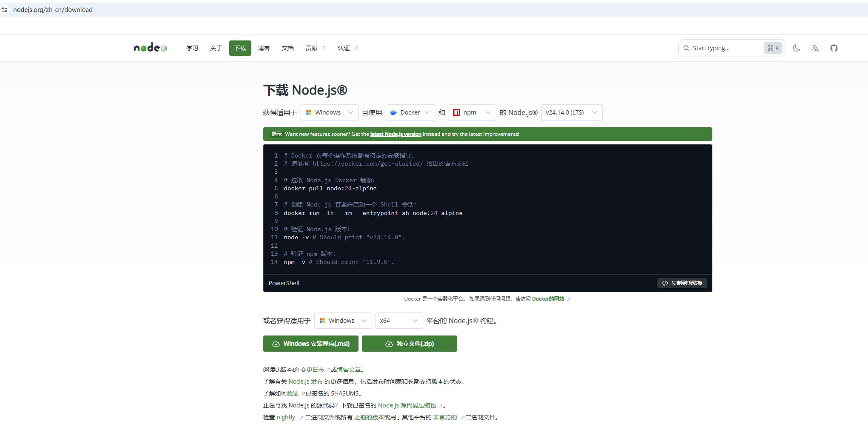Viewport: 868px width, 433px height.
Task: Open the 非官方的 binaries link
Action: click(x=445, y=417)
